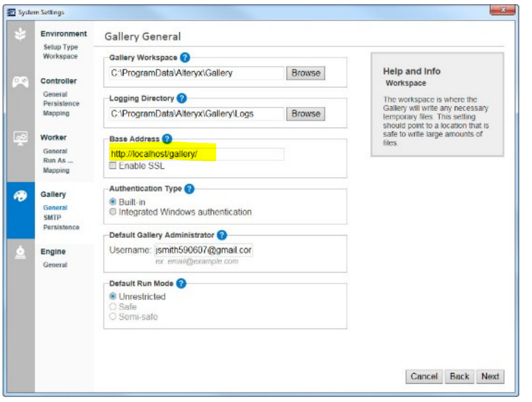Enable SSL for the Base Address

113,166
